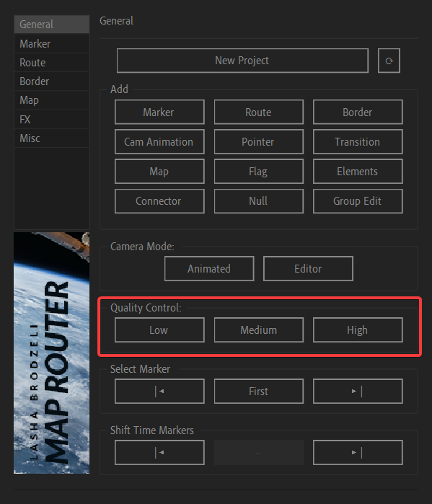
Task: Click the refresh icon beside New Project
Action: pyautogui.click(x=389, y=61)
